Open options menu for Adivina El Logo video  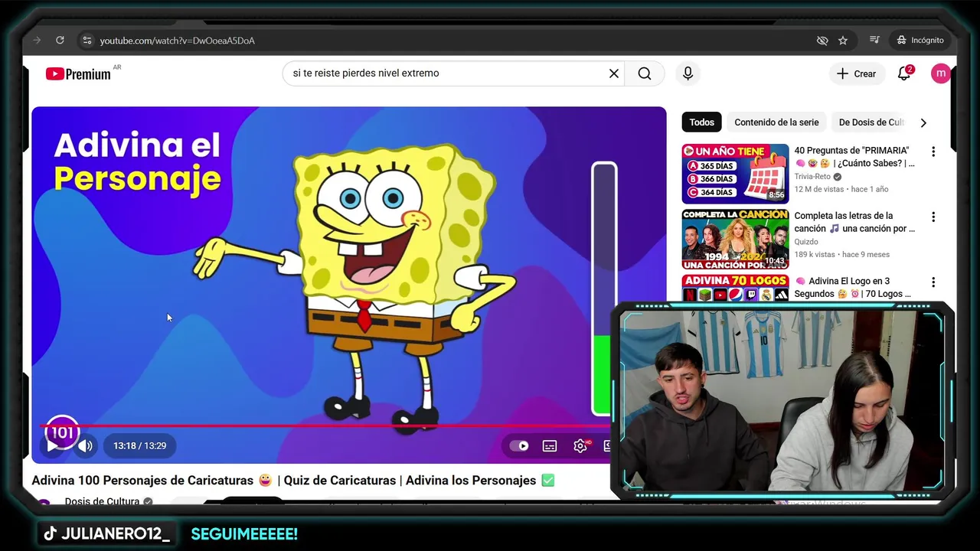click(x=933, y=282)
